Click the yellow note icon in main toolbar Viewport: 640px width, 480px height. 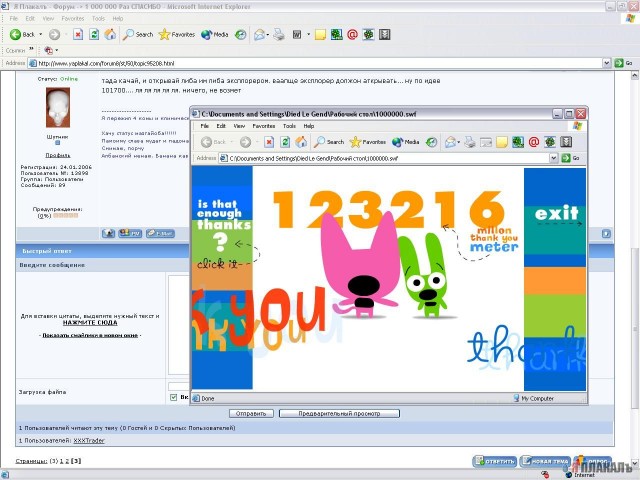pos(320,35)
